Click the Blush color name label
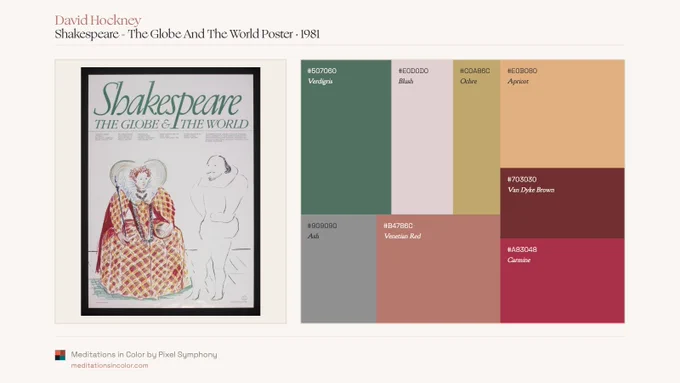This screenshot has height=383, width=680. [406, 81]
